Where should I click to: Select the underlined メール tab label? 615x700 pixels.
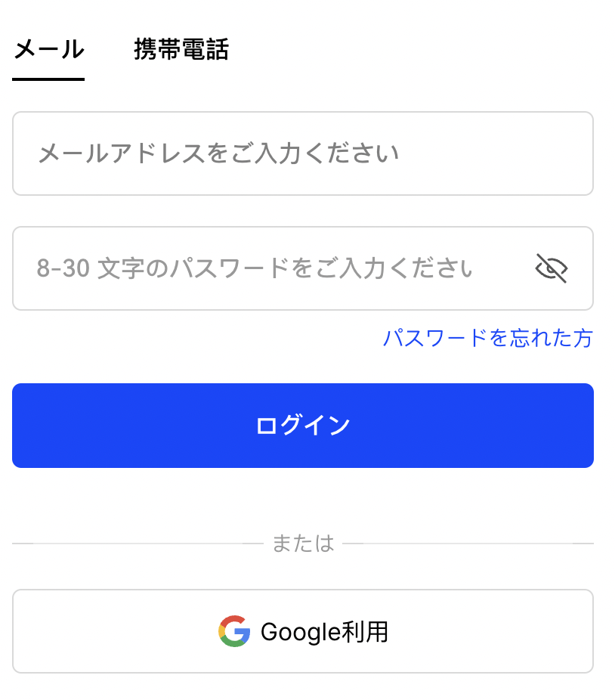[x=48, y=49]
